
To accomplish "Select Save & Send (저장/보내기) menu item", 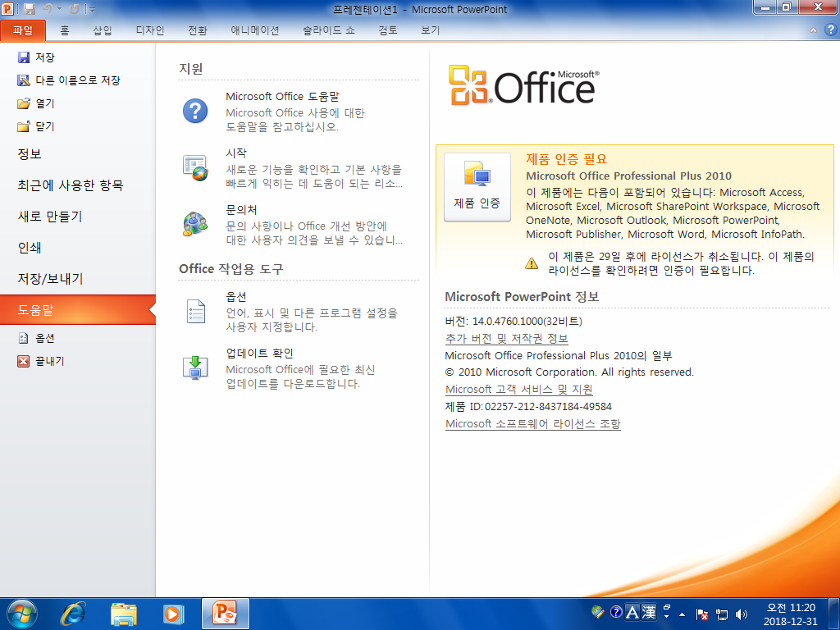I will pyautogui.click(x=78, y=279).
